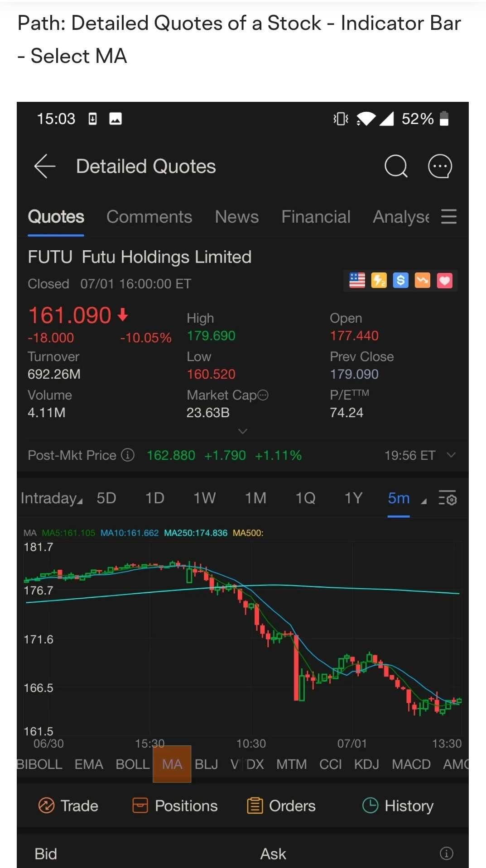The width and height of the screenshot is (486, 868).
Task: Open the News tab
Action: 236,217
